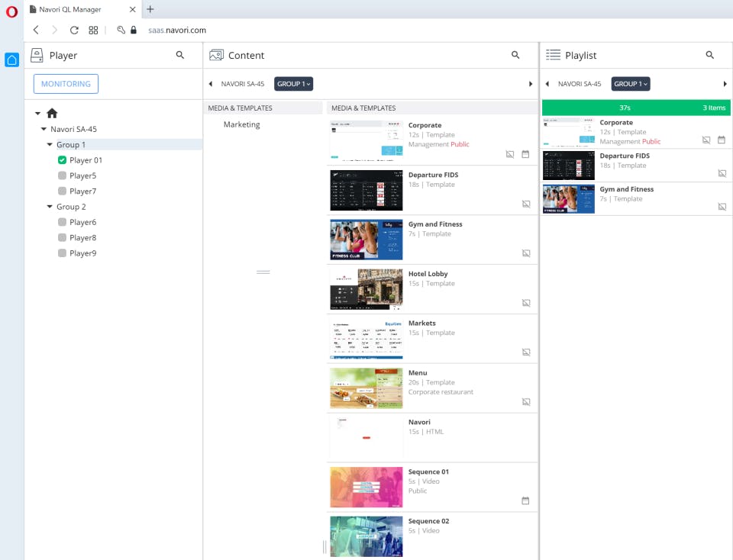Click the Playlist panel header icon
The height and width of the screenshot is (560, 733).
(553, 55)
